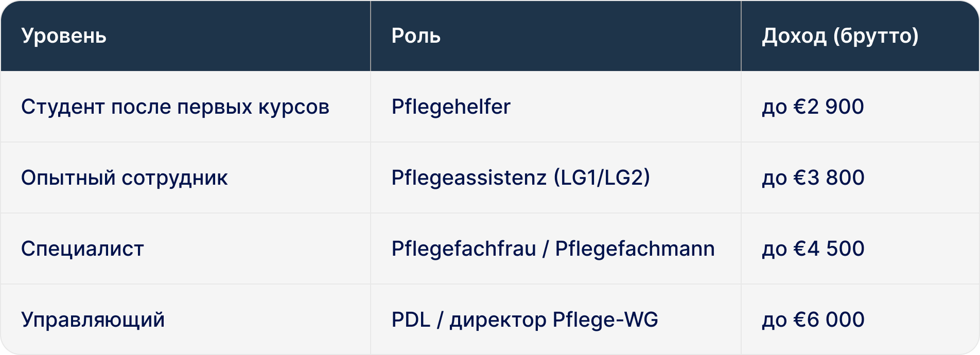The width and height of the screenshot is (980, 355).
Task: Select the "Pflegehelfer" role cell
Action: (451, 107)
